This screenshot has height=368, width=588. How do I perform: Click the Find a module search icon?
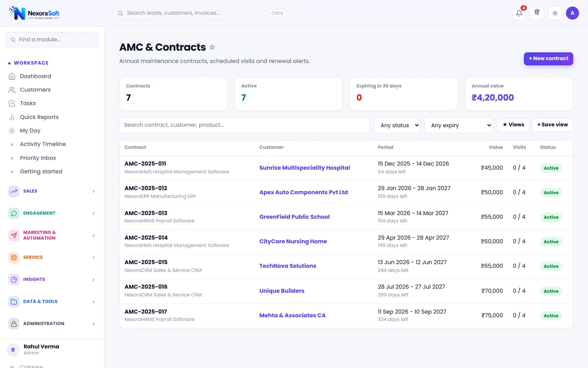tap(13, 40)
